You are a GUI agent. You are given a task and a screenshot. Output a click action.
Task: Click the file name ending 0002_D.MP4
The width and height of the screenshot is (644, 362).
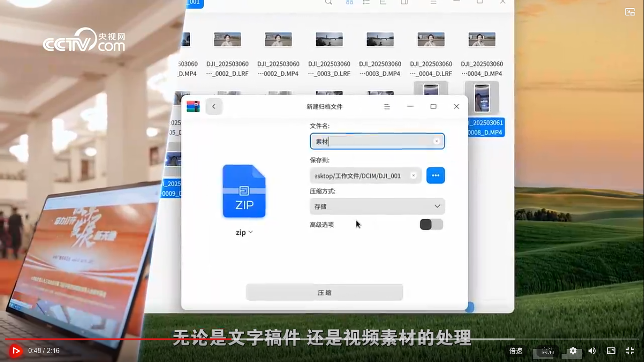click(x=278, y=69)
